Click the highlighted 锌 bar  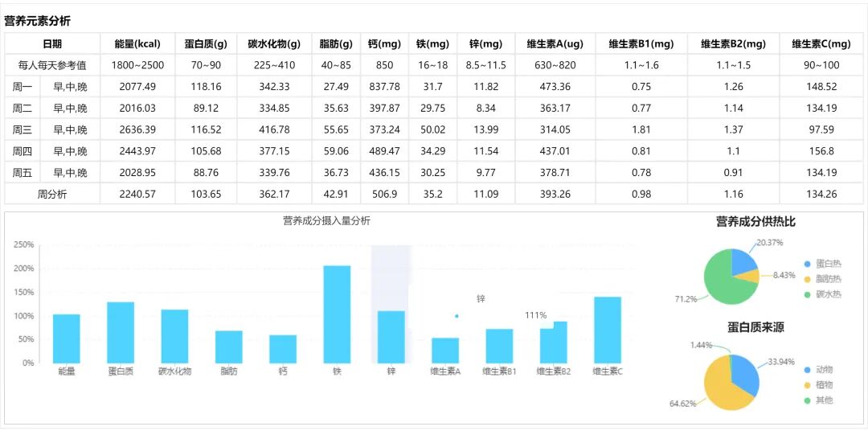391,337
